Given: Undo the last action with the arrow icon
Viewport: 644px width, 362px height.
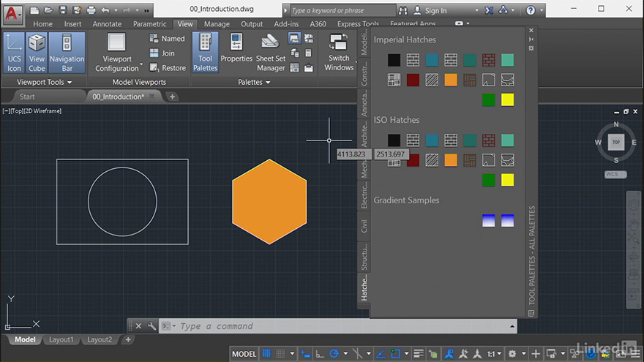Looking at the screenshot, I should point(105,10).
